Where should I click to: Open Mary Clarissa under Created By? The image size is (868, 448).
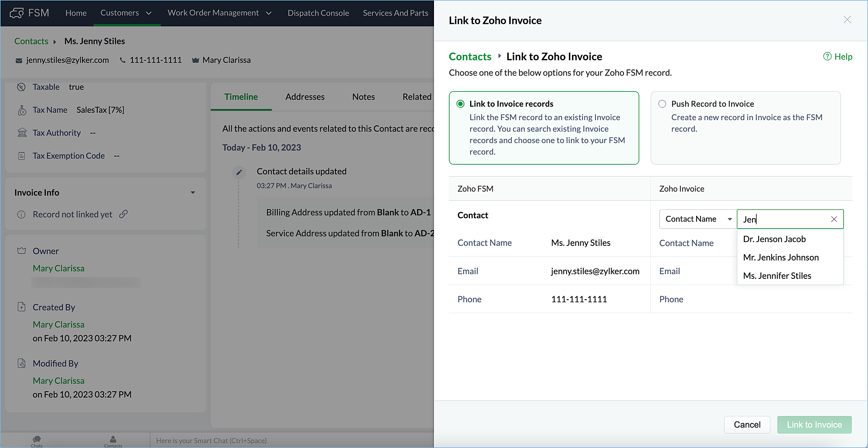pos(59,325)
